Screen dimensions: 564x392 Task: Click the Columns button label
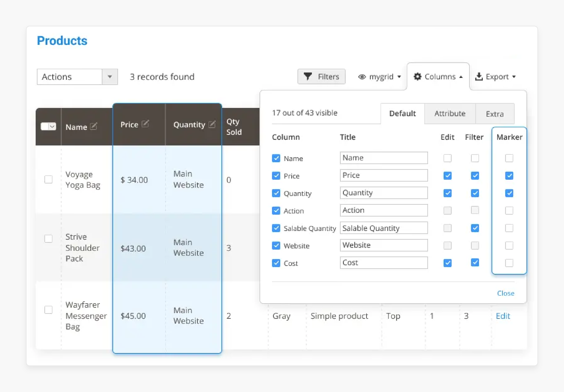(x=440, y=77)
